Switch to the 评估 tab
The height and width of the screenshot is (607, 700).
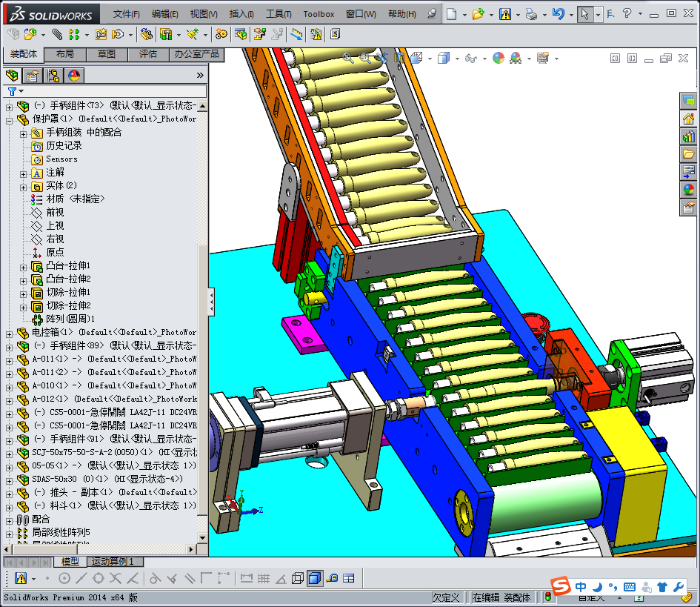tap(148, 54)
